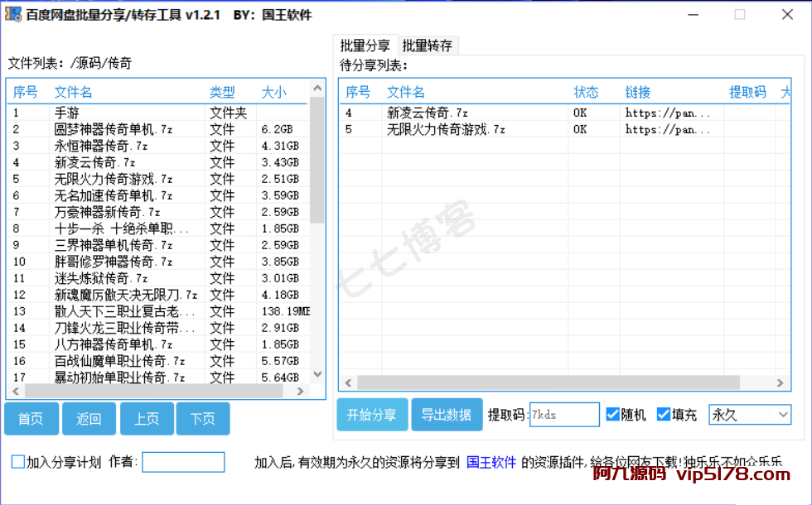This screenshot has width=812, height=505.
Task: Open the 永久 validity dropdown
Action: (x=750, y=415)
